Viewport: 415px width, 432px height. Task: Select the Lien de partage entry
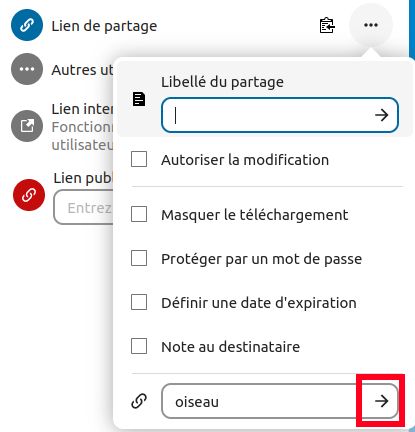click(104, 26)
